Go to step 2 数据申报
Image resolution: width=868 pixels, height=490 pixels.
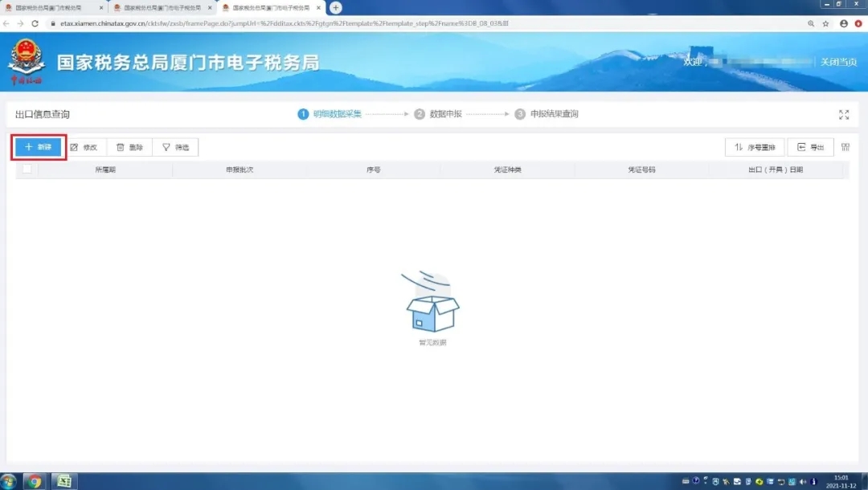pyautogui.click(x=439, y=114)
